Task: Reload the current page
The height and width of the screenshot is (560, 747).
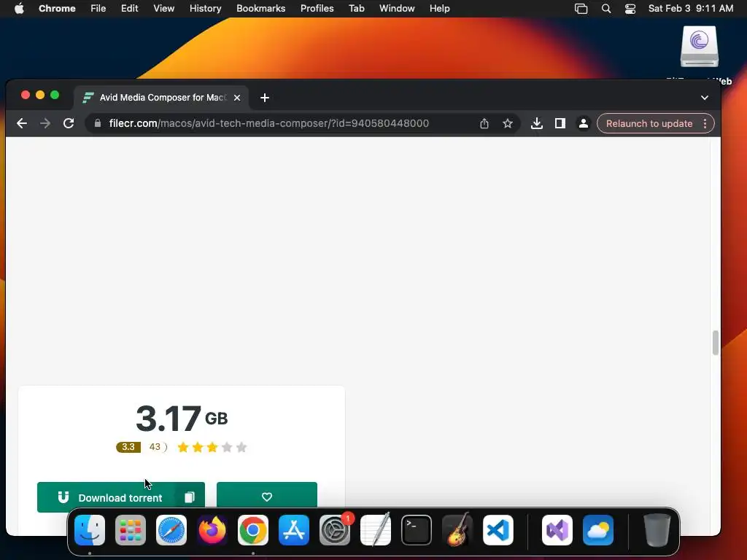Action: pyautogui.click(x=69, y=123)
